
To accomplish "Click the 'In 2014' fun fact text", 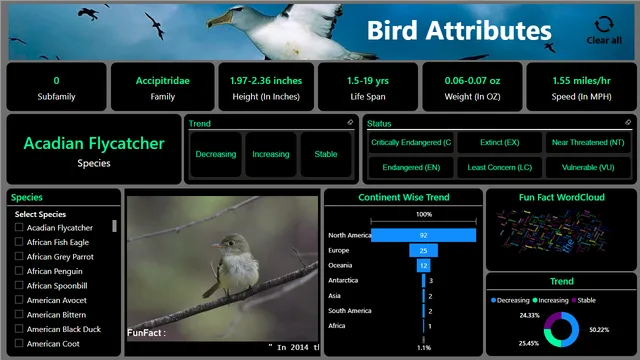I will pyautogui.click(x=293, y=347).
